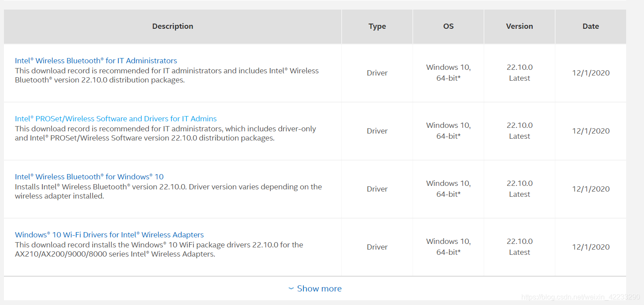Click Driver type in Bluetooth IT Administrators row
The image size is (644, 305).
click(x=377, y=73)
